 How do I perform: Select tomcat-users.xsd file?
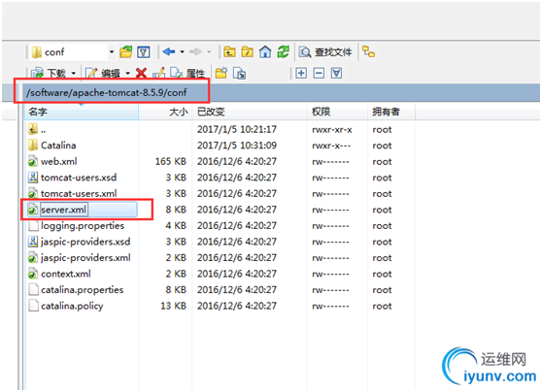[79, 178]
